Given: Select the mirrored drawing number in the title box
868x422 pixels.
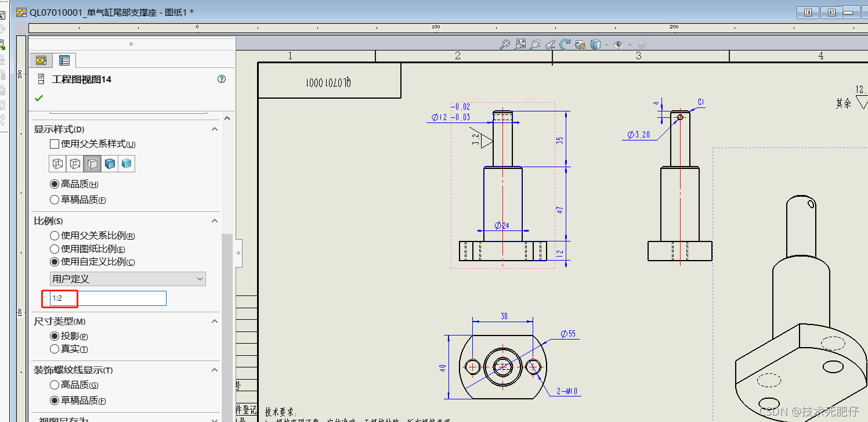Looking at the screenshot, I should 328,82.
